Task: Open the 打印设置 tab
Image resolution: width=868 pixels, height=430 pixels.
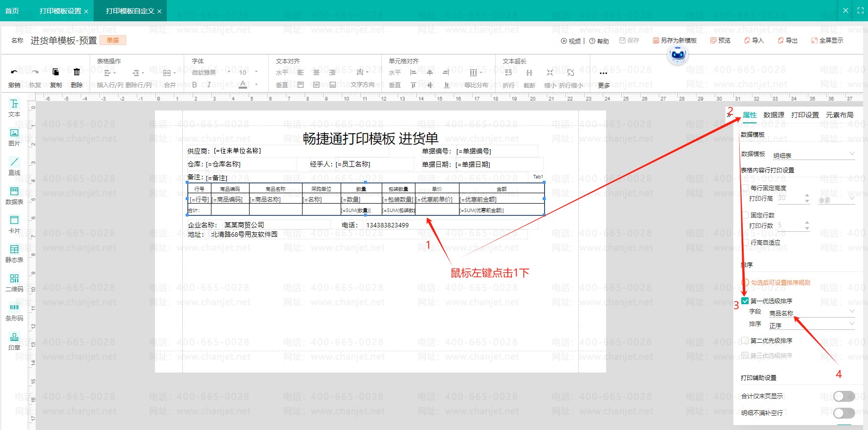Action: point(805,115)
